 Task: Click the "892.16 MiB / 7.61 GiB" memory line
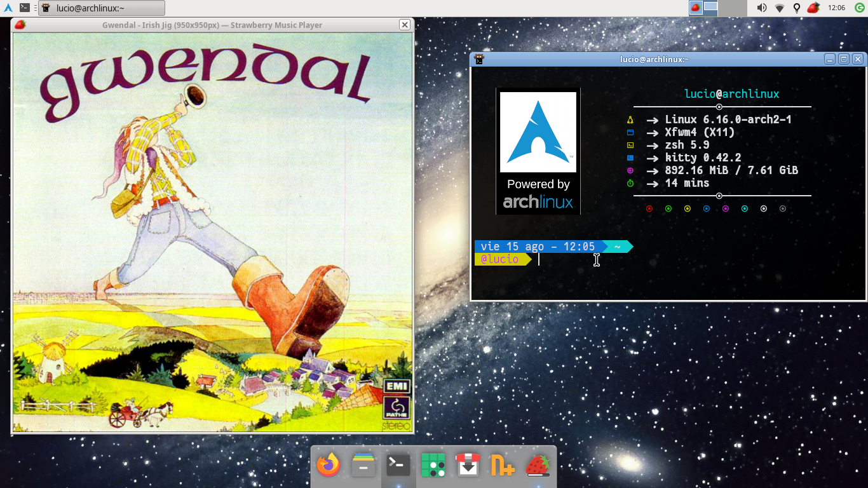click(731, 170)
